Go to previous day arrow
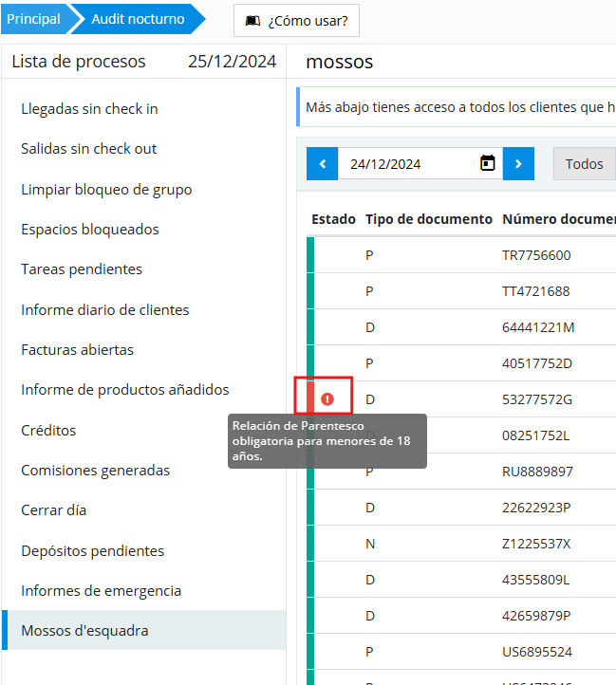Image resolution: width=616 pixels, height=685 pixels. pos(322,163)
